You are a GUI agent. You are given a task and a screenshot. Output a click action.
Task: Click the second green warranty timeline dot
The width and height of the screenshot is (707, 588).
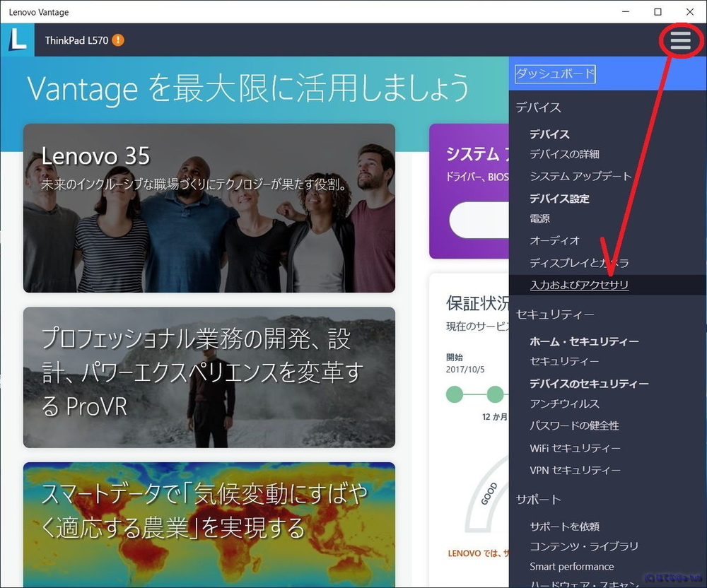[x=495, y=394]
